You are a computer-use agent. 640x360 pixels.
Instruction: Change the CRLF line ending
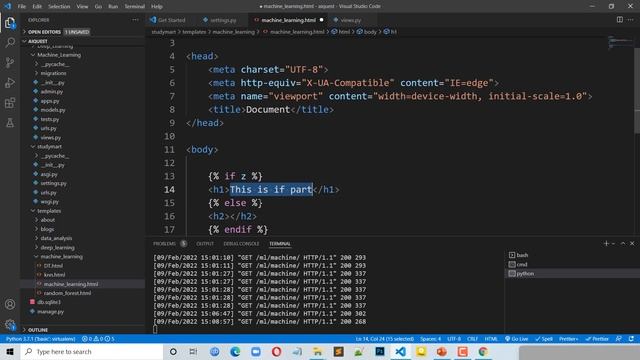[472, 339]
